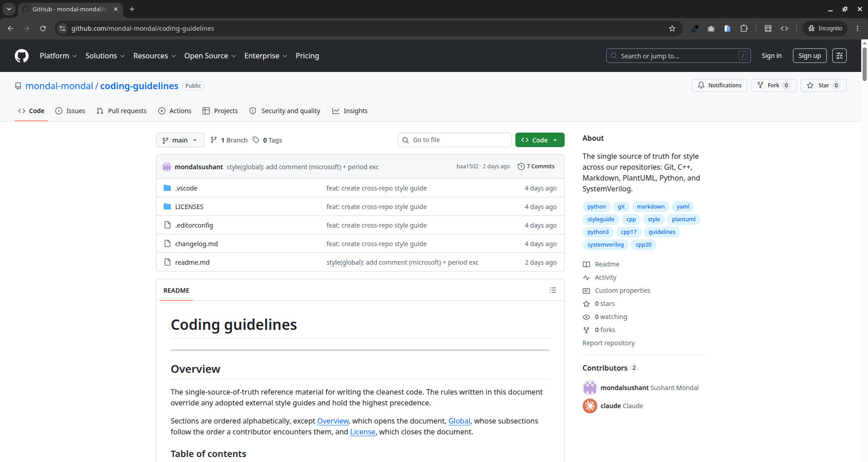Image resolution: width=868 pixels, height=462 pixels.
Task: Open the readme.md file
Action: pos(192,262)
